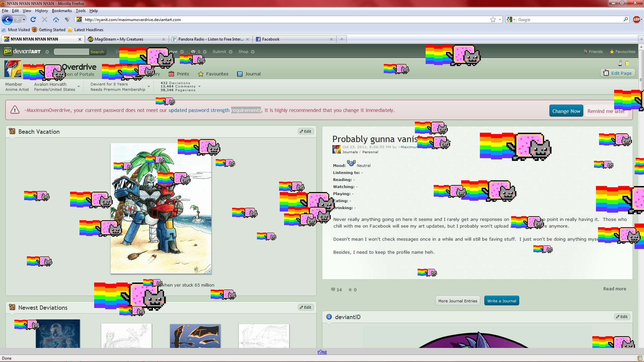
Task: Open the messages envelope icon
Action: 193,52
